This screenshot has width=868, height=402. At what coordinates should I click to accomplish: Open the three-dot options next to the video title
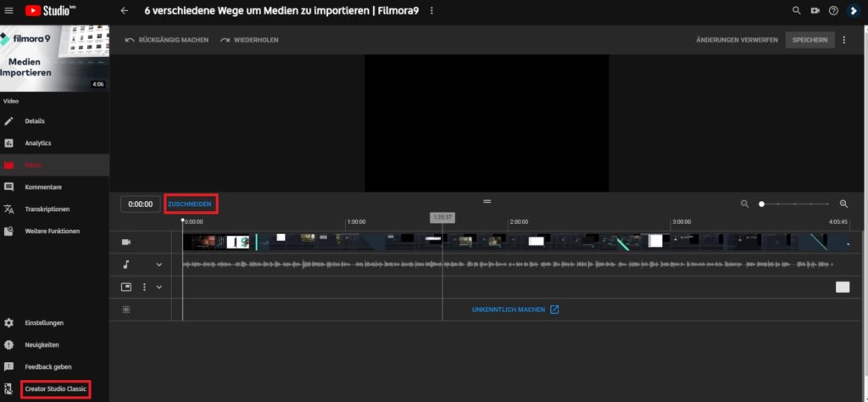431,10
